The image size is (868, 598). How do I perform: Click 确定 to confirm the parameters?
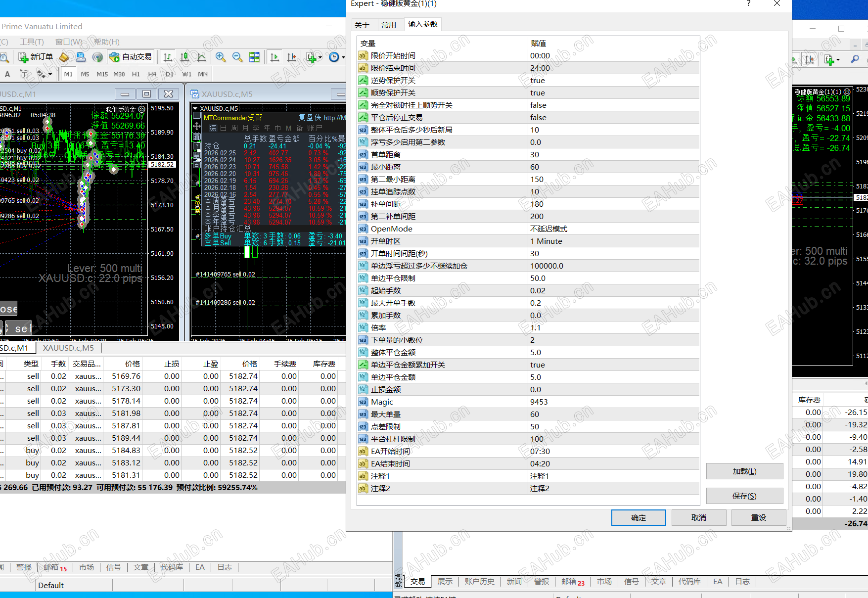tap(638, 517)
